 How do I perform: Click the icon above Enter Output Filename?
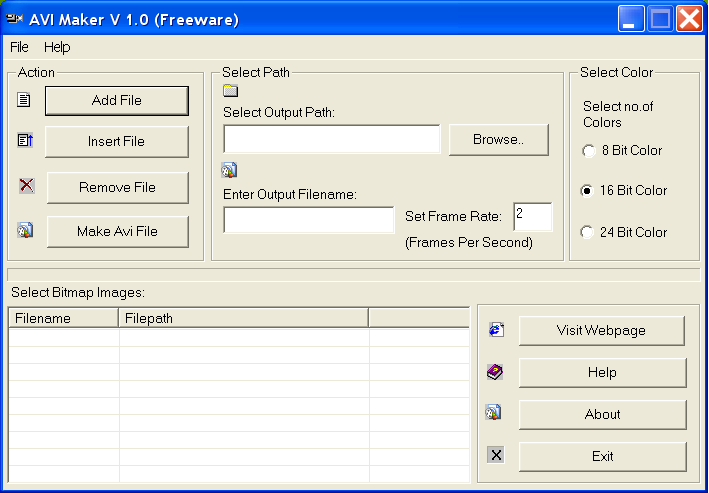click(229, 170)
